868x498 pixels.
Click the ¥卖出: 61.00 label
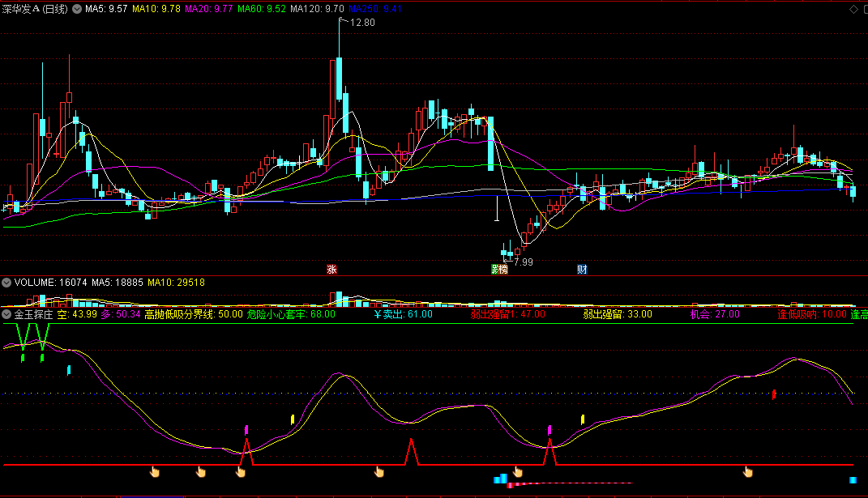click(403, 314)
